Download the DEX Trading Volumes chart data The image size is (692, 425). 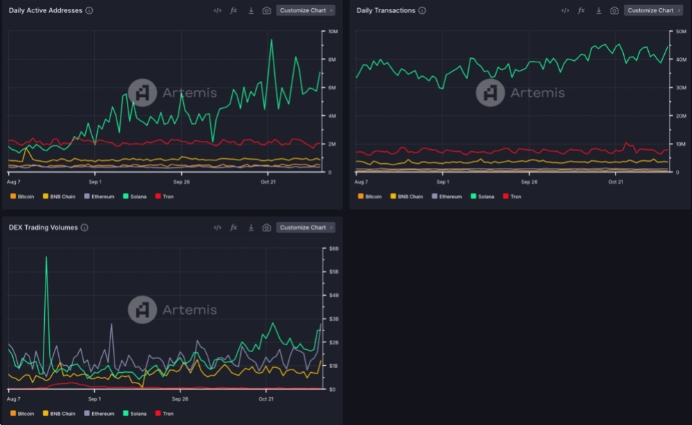[x=251, y=228]
